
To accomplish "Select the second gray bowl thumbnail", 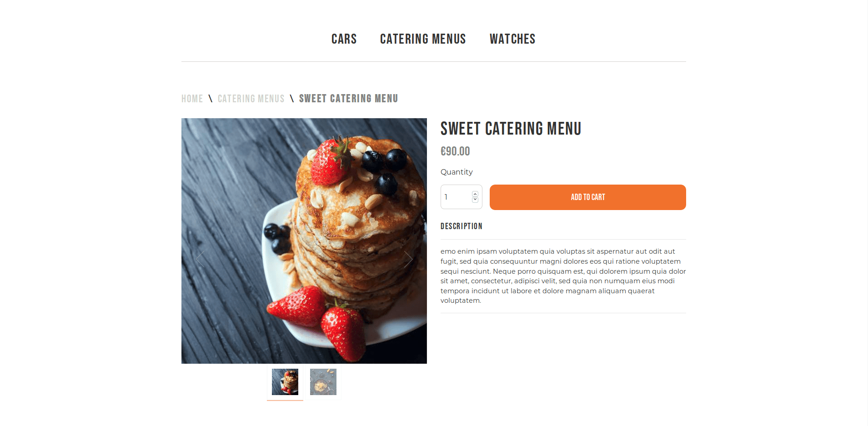I will point(323,382).
